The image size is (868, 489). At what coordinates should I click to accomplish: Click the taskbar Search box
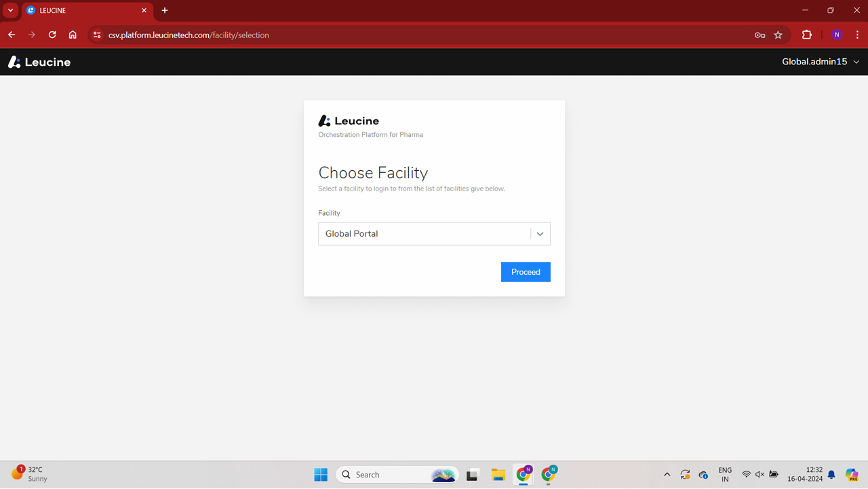click(397, 475)
